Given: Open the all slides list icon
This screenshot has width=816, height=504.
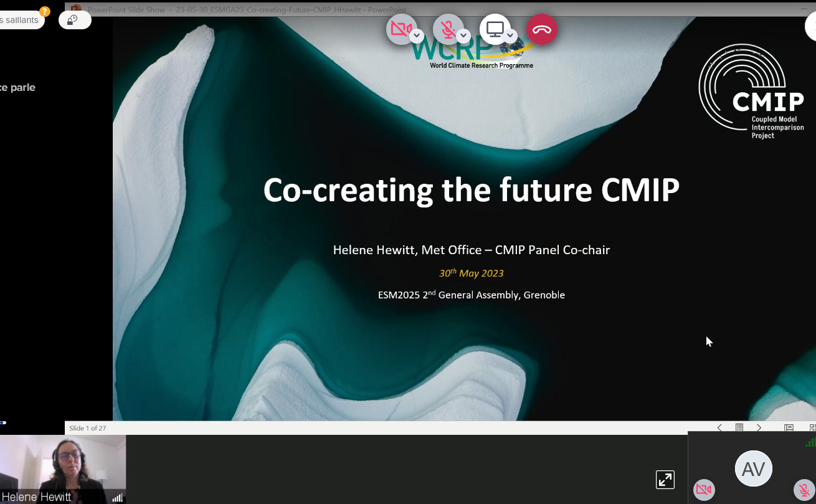Looking at the screenshot, I should pos(739,428).
